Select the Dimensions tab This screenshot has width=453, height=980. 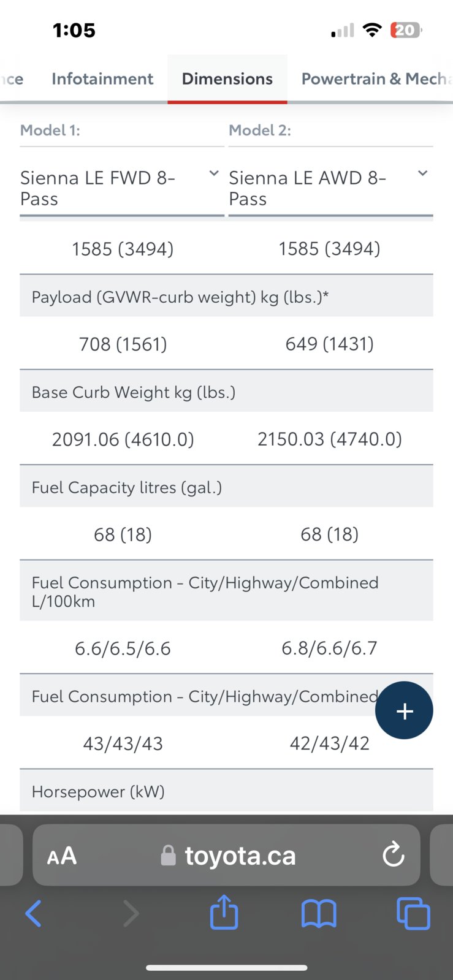tap(227, 78)
